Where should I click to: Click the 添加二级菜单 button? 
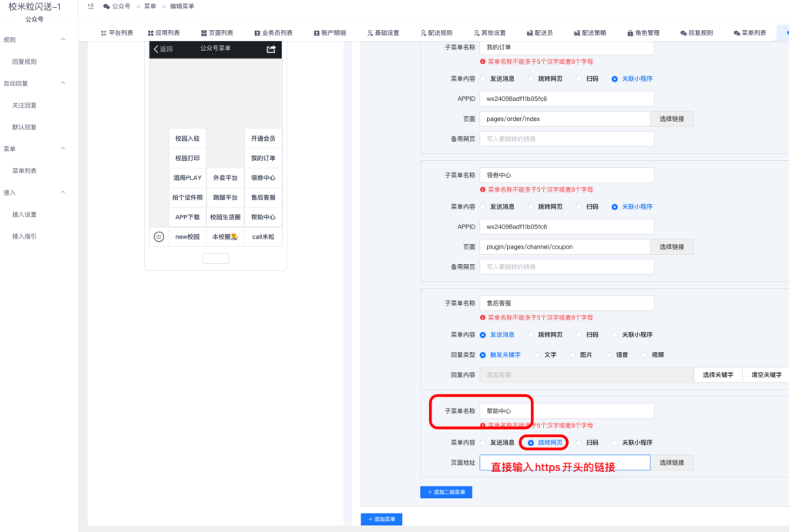445,491
